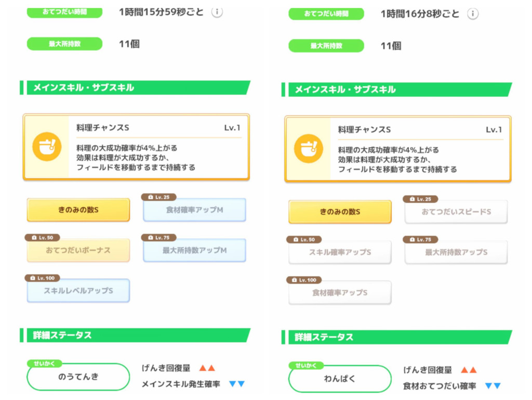Viewport: 532px width, 400px height.
Task: Tap lock Lv. 100 badge above スキルレベルアップS
Action: tap(43, 278)
